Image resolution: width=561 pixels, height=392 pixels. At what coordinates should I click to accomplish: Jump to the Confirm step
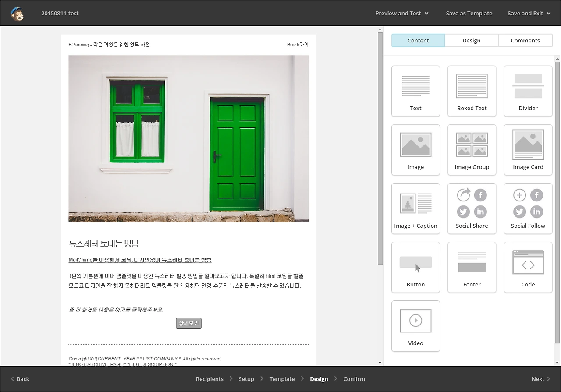354,379
